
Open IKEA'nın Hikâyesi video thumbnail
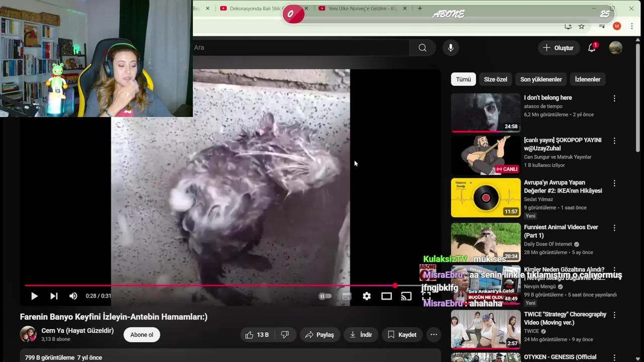[x=486, y=198]
